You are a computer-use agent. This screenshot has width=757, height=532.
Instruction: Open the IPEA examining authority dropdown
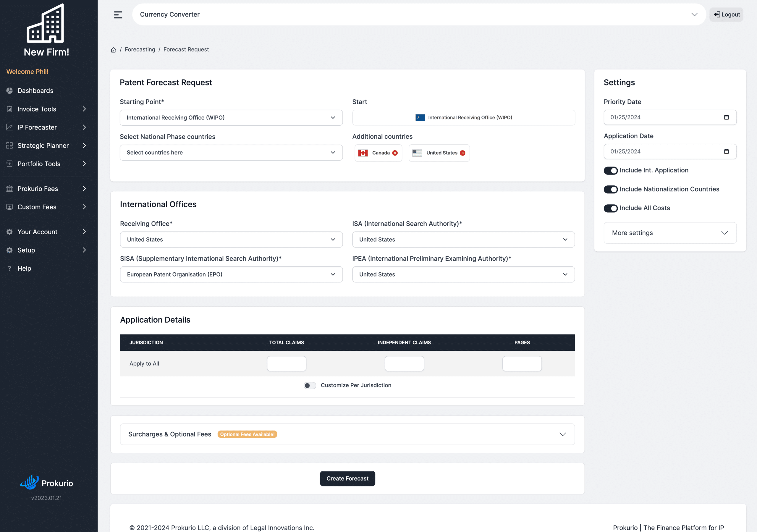pos(463,275)
